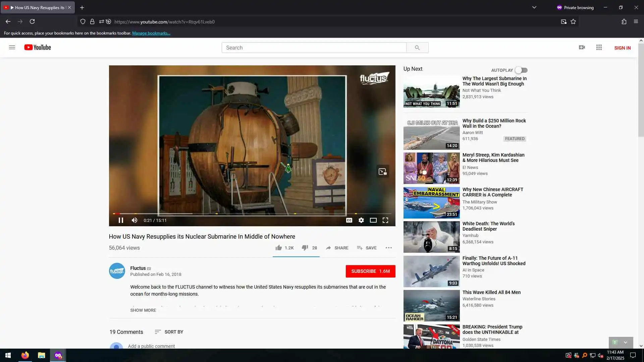Toggle the Autoplay switch
Screen dimensions: 644x362
tap(521, 70)
